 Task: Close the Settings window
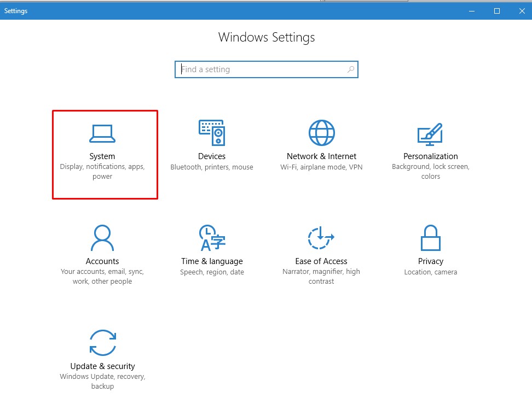(522, 11)
